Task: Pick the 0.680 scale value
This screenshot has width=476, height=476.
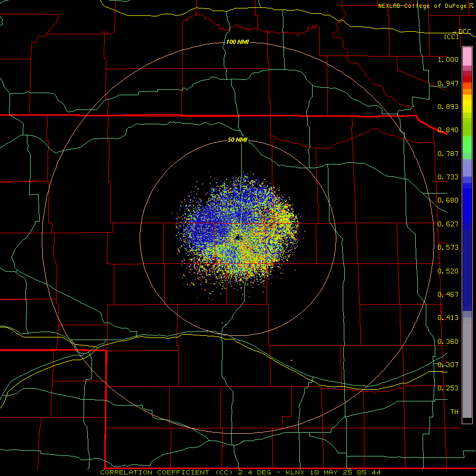Action: [448, 200]
